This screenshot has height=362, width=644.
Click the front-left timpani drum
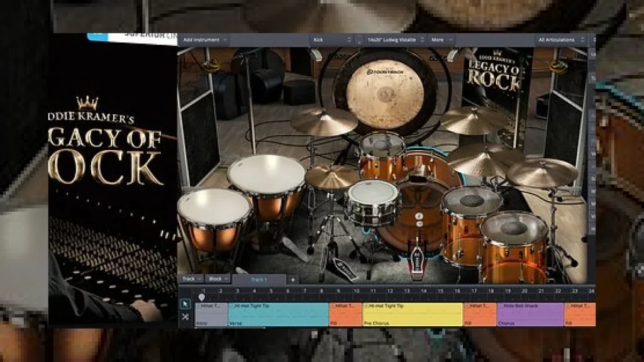(214, 219)
